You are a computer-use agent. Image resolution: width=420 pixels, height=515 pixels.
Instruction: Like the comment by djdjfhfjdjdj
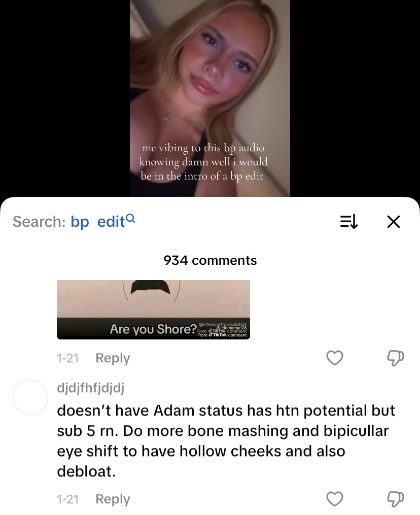pos(335,499)
